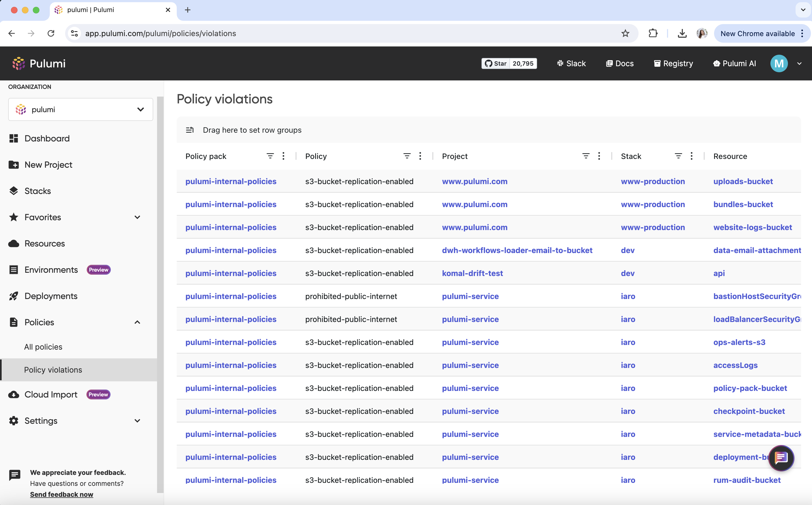Go back in browser history

click(x=12, y=33)
